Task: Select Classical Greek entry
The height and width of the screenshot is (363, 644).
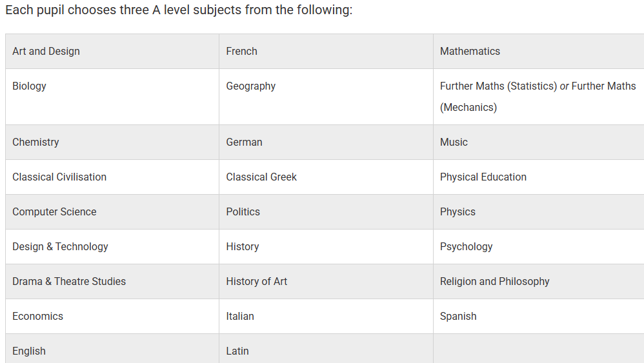Action: click(261, 177)
